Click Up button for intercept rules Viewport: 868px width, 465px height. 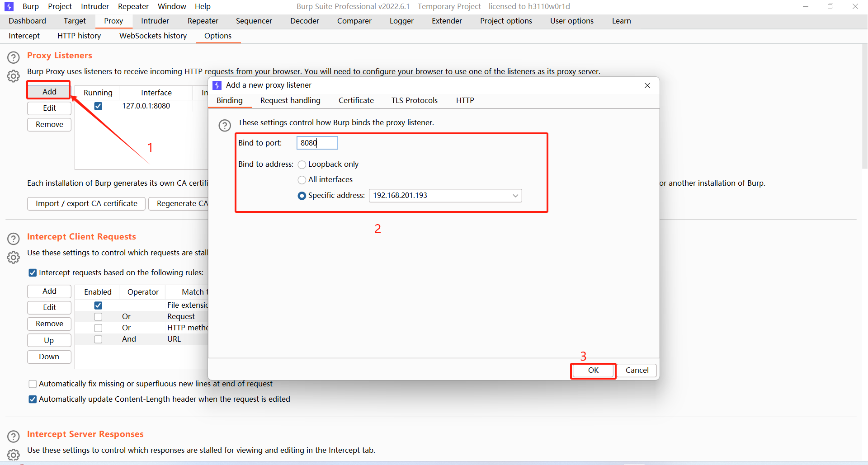click(x=49, y=340)
